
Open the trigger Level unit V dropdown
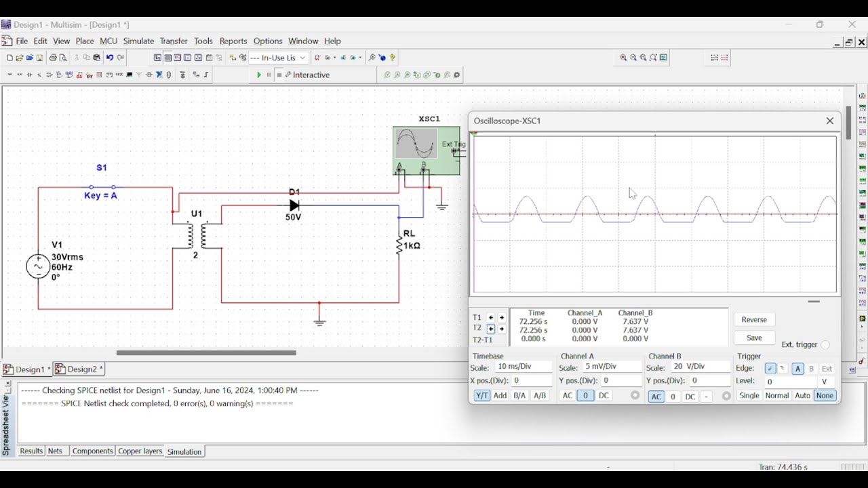click(825, 382)
